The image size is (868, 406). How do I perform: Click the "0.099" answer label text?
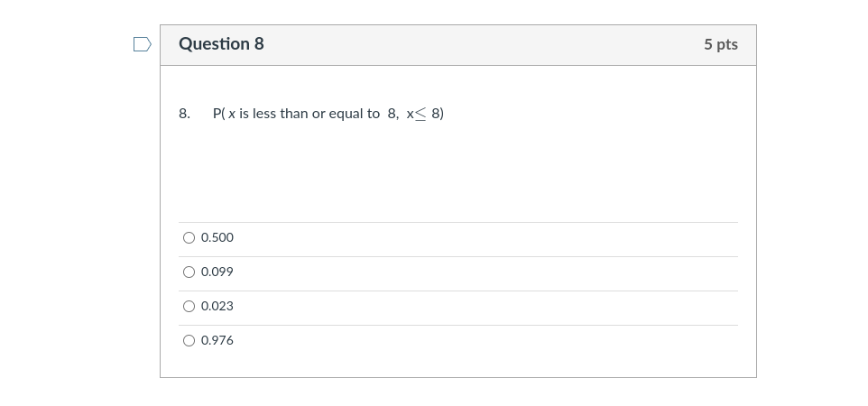[217, 272]
